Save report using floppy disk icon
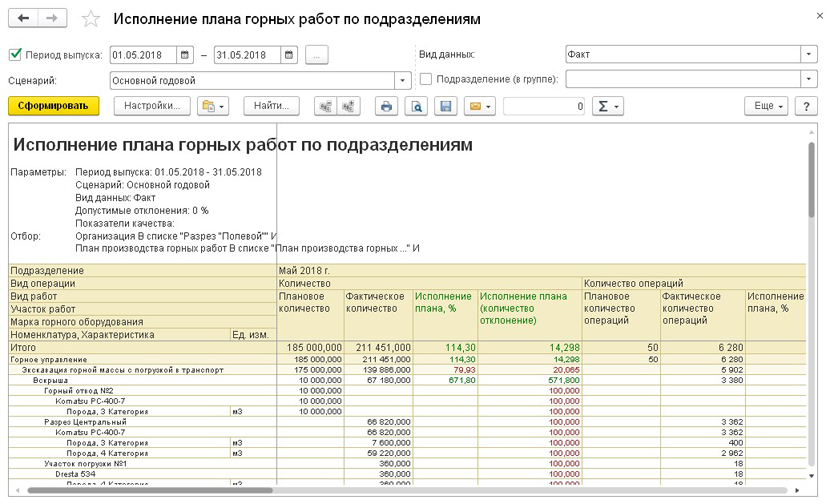The height and width of the screenshot is (504, 830). coord(446,106)
